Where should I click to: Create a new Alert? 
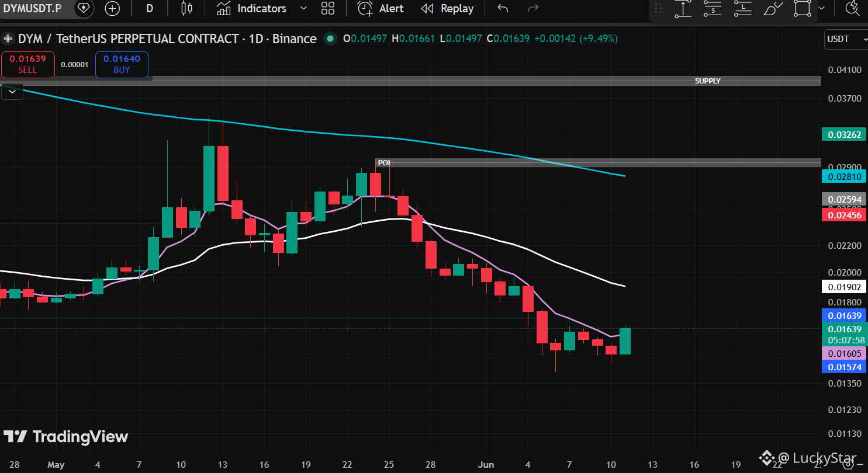(381, 8)
